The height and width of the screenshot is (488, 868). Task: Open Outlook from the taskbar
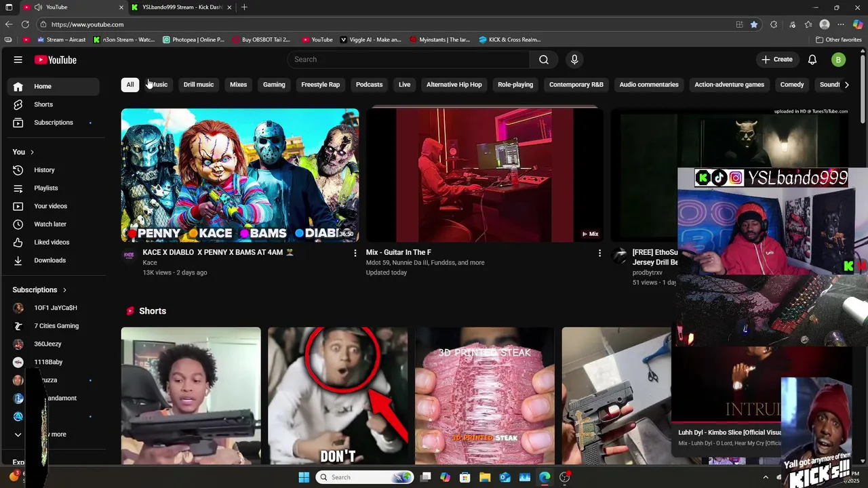pyautogui.click(x=505, y=477)
